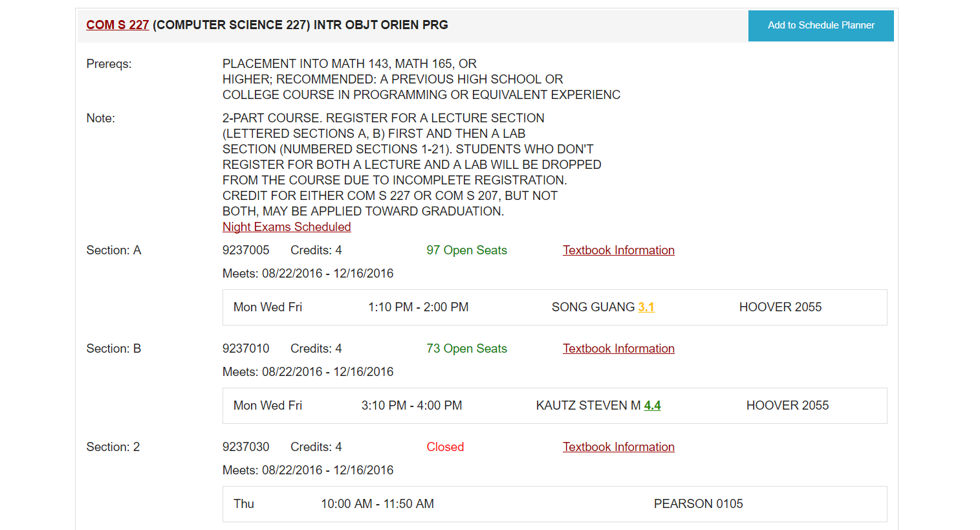
Task: Open the Night Exams Scheduled link
Action: (x=287, y=227)
